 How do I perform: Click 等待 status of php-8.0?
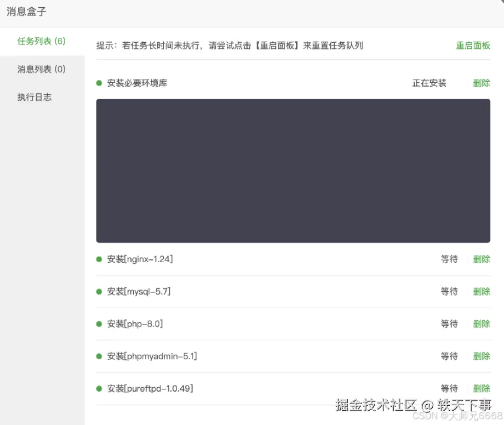[449, 324]
